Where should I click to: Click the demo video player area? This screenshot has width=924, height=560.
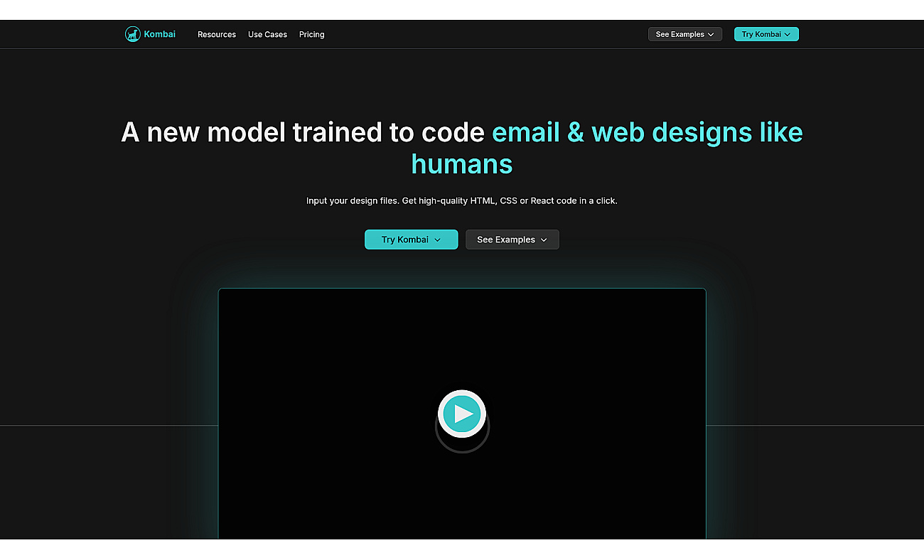point(462,414)
